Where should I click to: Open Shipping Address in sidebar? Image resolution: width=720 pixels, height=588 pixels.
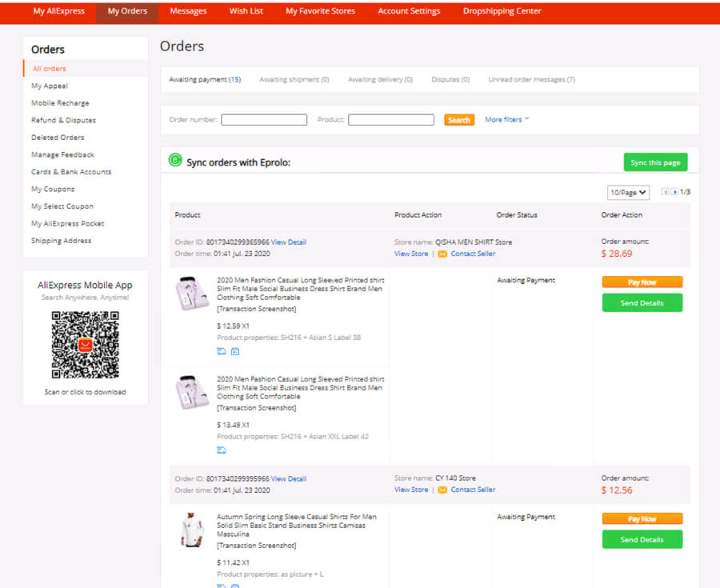point(61,241)
